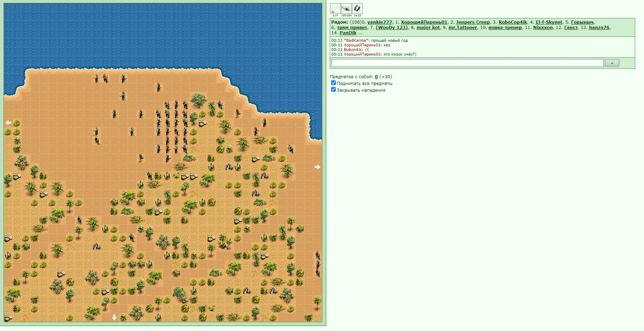Move the map left with the white arrow
Screen dimensions: 644x331
[x=8, y=122]
